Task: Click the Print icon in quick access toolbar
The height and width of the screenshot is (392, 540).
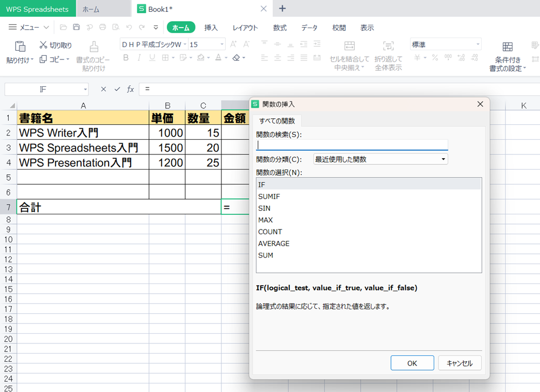Action: [103, 27]
